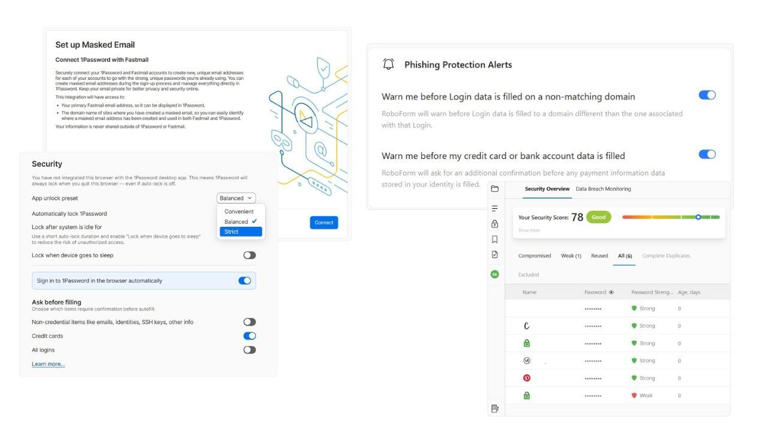768x432 pixels.
Task: Click the 'Set up Masked Email' heading
Action: click(x=95, y=45)
